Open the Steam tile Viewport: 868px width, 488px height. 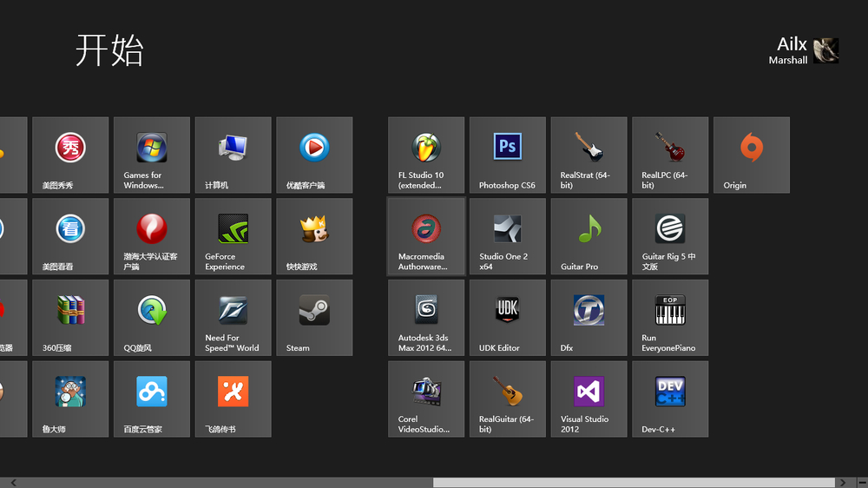[314, 318]
